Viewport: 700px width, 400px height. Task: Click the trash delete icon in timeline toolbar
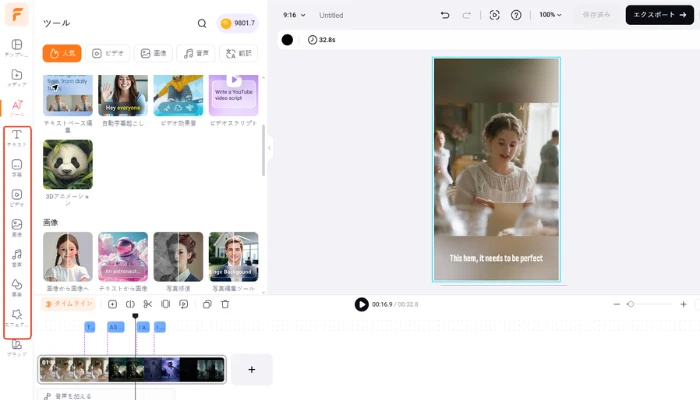point(225,304)
